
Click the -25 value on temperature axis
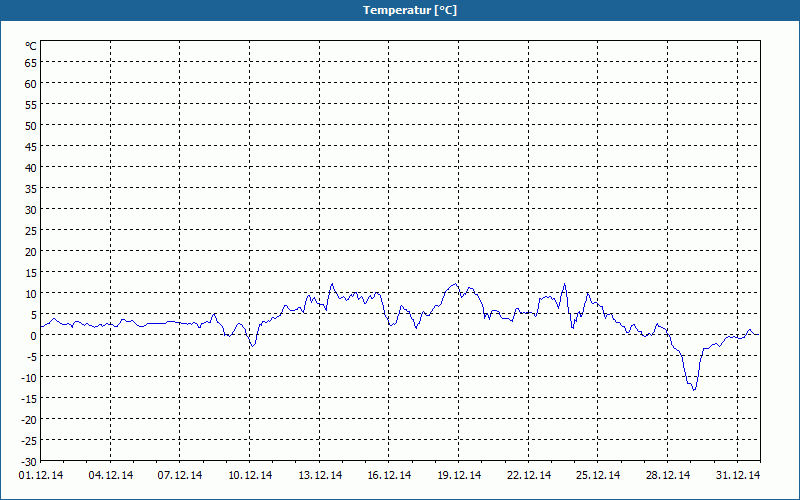(29, 440)
